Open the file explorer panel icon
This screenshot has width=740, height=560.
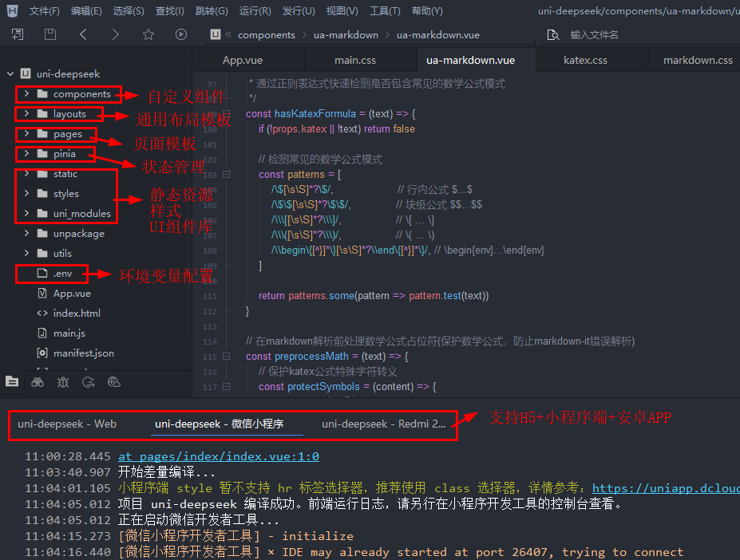[12, 383]
